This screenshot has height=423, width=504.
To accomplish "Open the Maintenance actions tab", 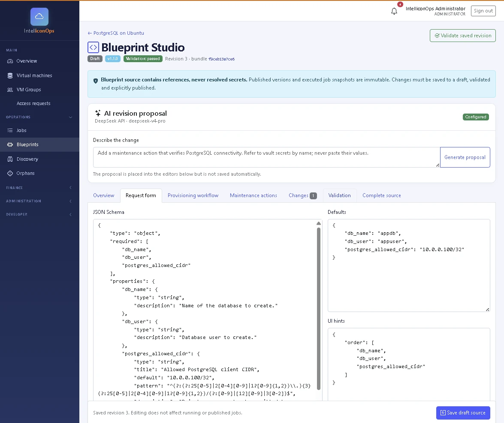I will 253,195.
